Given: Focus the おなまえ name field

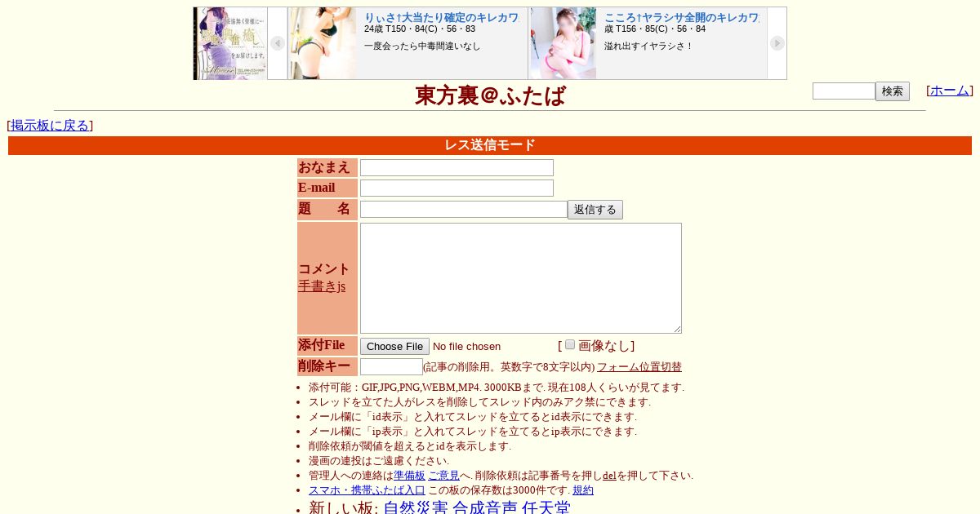Looking at the screenshot, I should (x=457, y=167).
